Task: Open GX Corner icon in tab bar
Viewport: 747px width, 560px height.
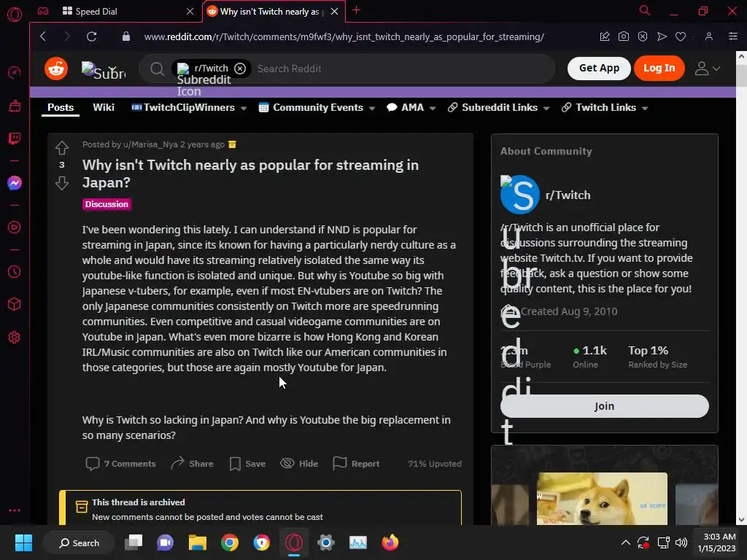Action: pos(43,11)
